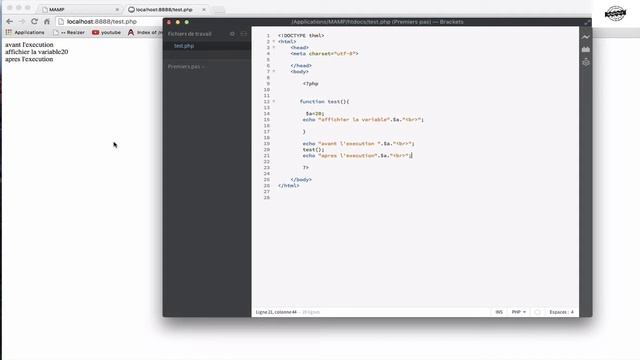Open a new Chrome tab
The height and width of the screenshot is (360, 640).
coord(219,9)
